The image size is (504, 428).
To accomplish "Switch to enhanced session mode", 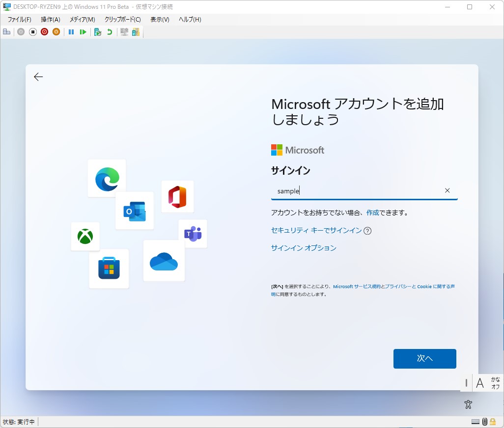I will pyautogui.click(x=124, y=31).
